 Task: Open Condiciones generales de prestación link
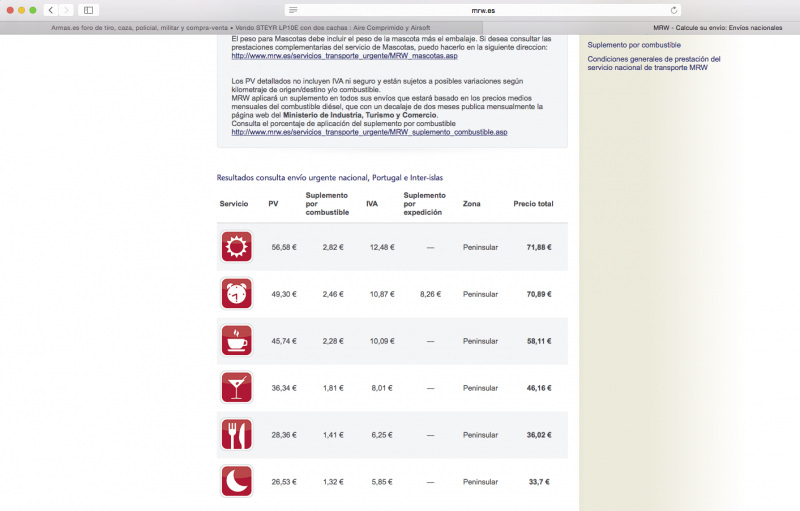click(x=653, y=63)
